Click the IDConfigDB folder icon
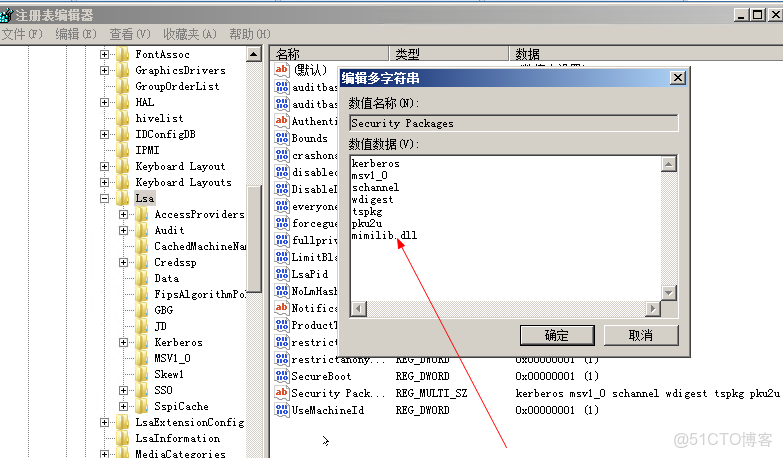Viewport: 783px width, 458px height. coord(123,134)
